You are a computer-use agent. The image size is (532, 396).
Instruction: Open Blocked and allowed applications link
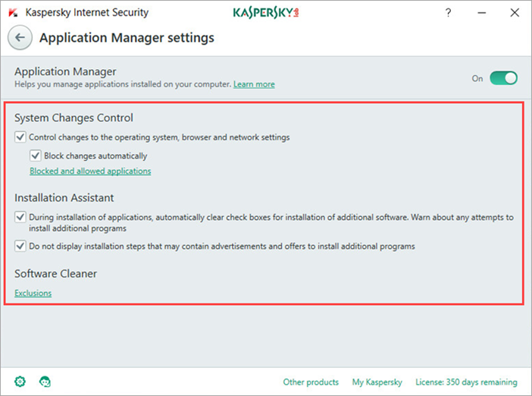(x=90, y=171)
